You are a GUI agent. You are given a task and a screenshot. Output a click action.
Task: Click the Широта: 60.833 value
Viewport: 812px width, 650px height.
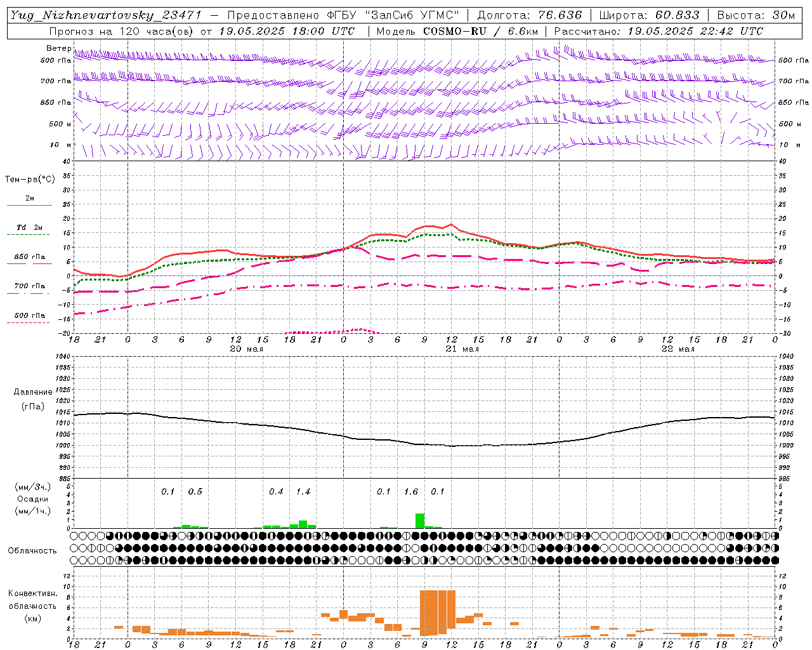(x=650, y=15)
